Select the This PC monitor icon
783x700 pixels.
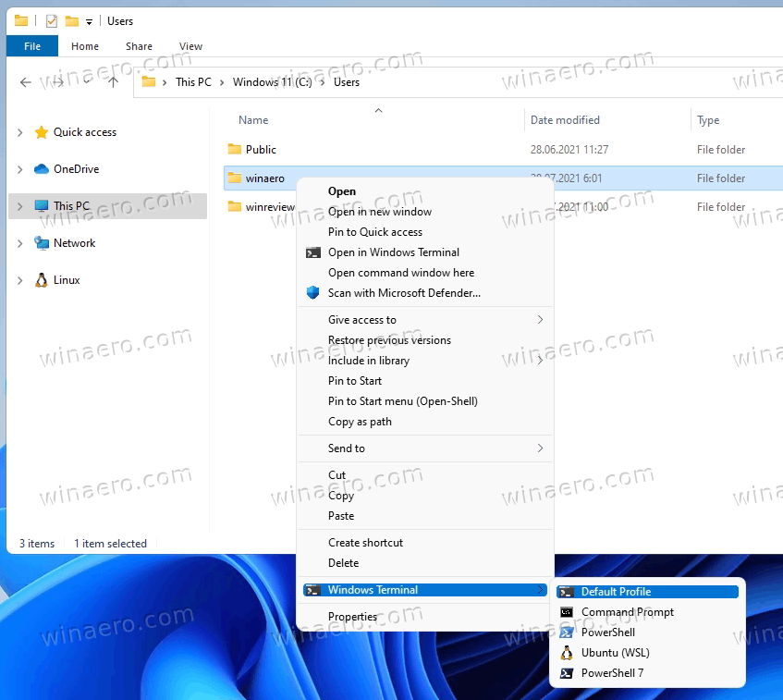click(41, 206)
